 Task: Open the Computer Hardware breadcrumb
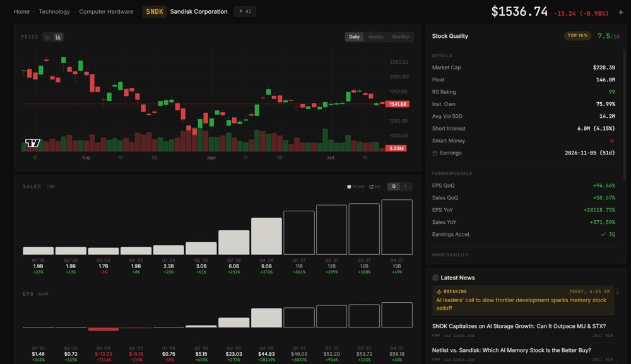(x=106, y=11)
